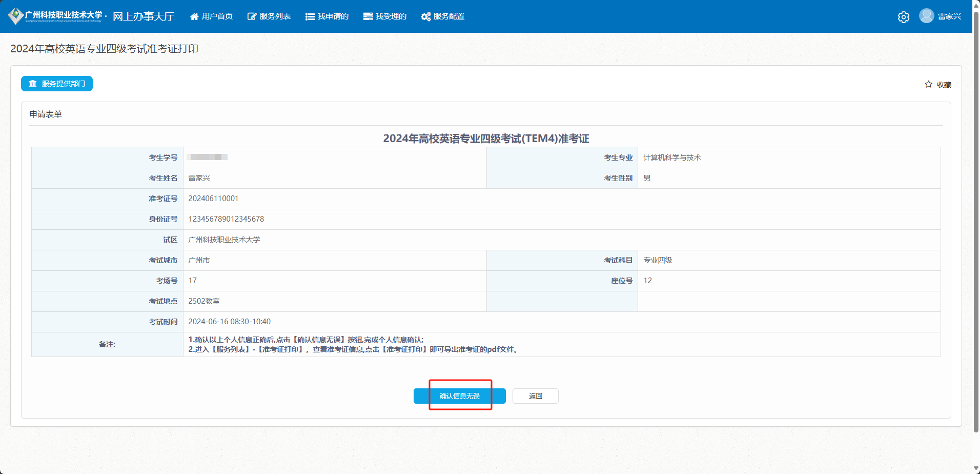This screenshot has height=474, width=980.
Task: Click the vertical page scrollbar
Action: [976, 221]
